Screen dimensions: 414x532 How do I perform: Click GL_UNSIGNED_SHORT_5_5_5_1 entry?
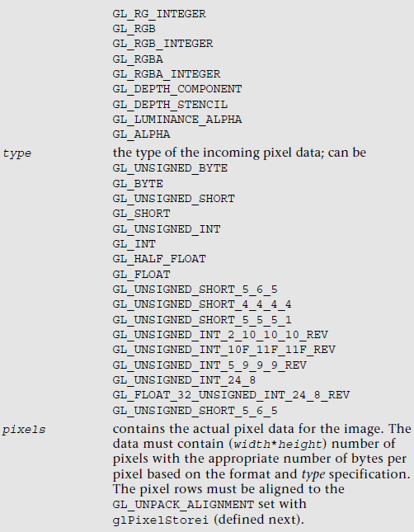click(x=202, y=319)
